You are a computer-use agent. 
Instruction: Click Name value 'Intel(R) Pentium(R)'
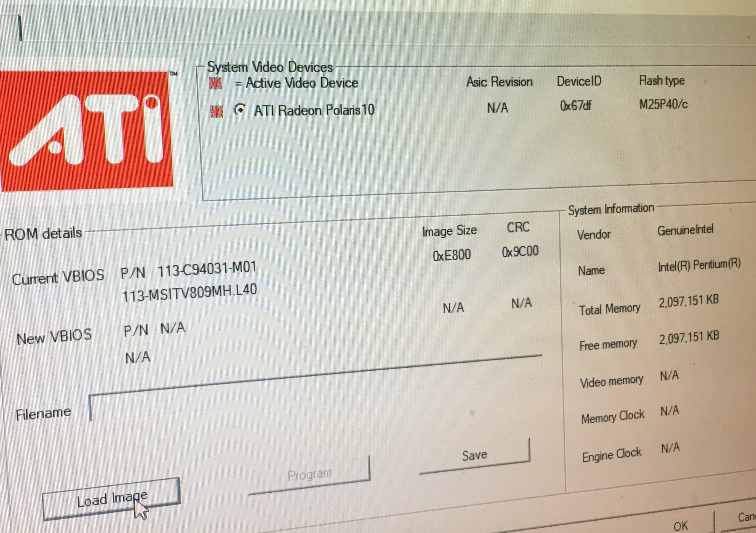click(699, 265)
